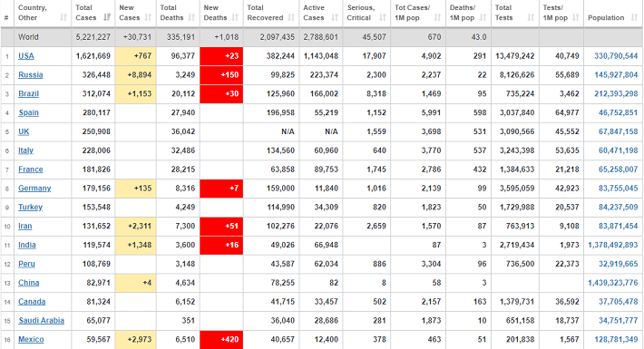Viewport: 644px width, 349px height.
Task: Open the China country link
Action: 28,283
